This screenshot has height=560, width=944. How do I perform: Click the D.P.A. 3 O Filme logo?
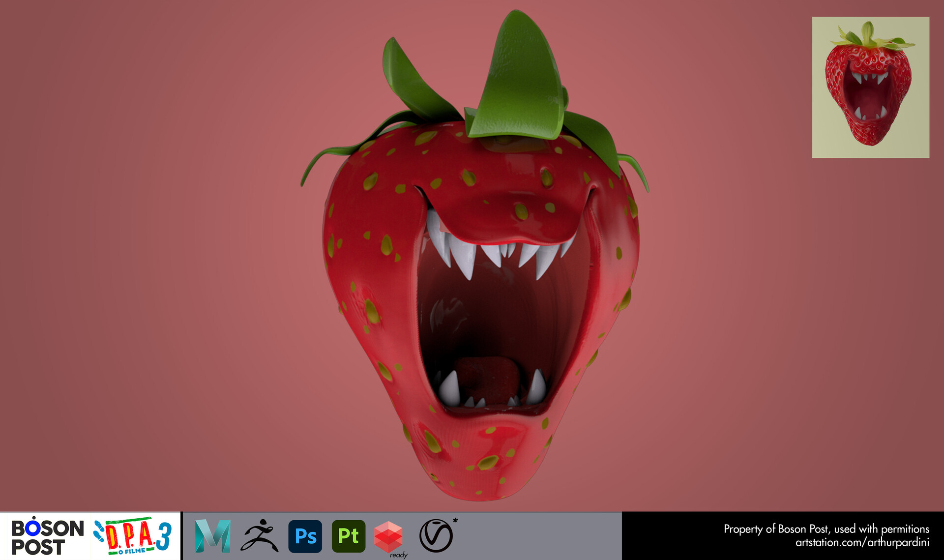point(133,536)
